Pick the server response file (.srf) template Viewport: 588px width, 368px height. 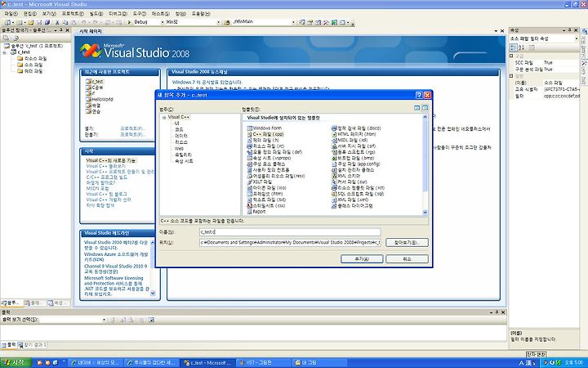point(354,146)
